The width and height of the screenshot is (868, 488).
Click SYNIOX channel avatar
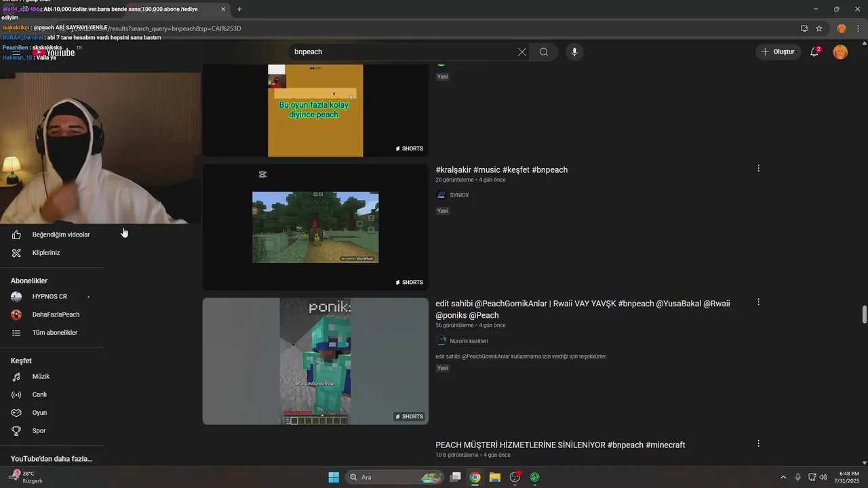(x=441, y=195)
